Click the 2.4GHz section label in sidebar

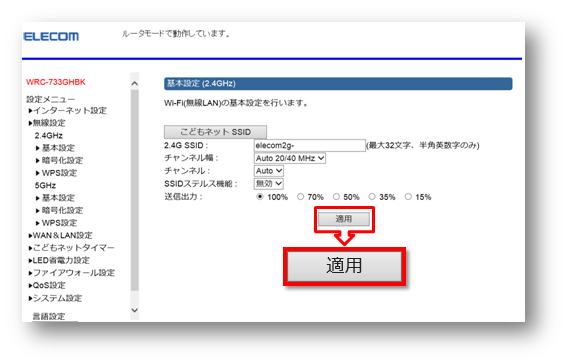[x=49, y=136]
